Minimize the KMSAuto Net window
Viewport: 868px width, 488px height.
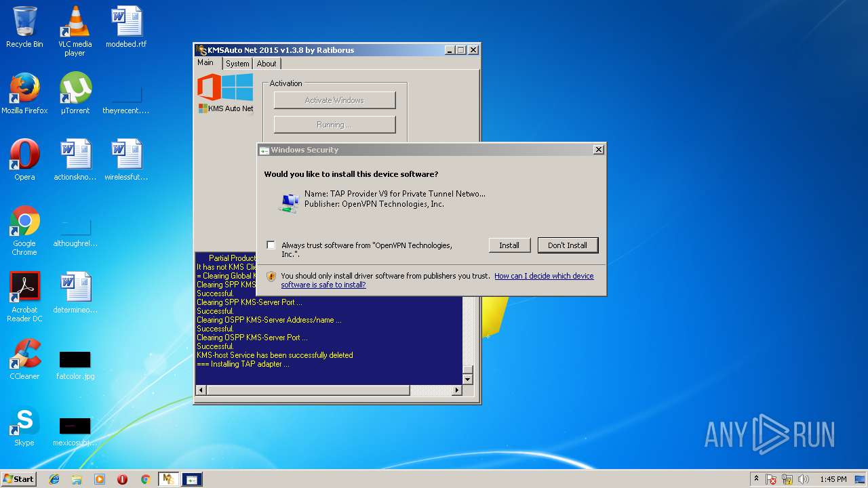(450, 50)
